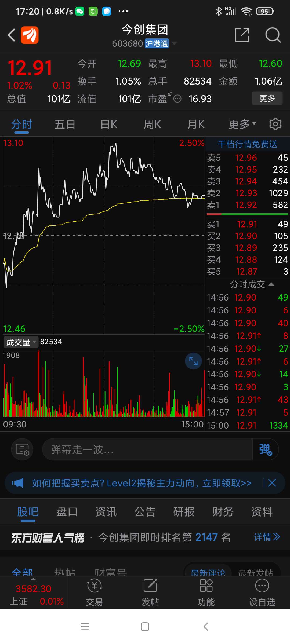Tap the 东方财富人气榜 ranking text

(48, 537)
